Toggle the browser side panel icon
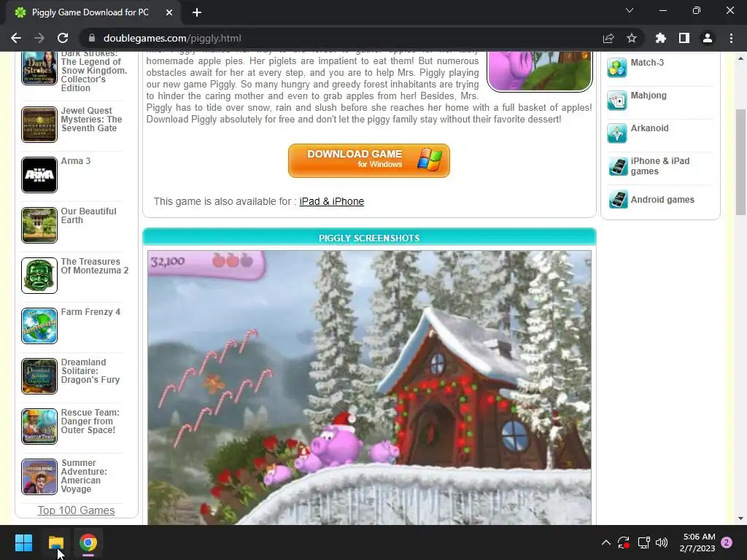747x560 pixels. [684, 38]
